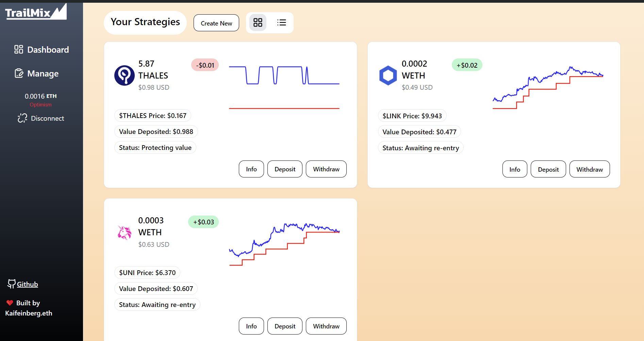
Task: Open the Dashboard page
Action: point(41,50)
